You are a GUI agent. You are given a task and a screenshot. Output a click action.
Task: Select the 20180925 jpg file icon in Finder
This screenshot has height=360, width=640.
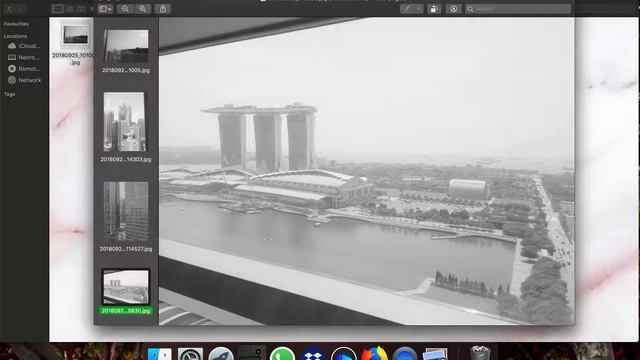coord(76,34)
